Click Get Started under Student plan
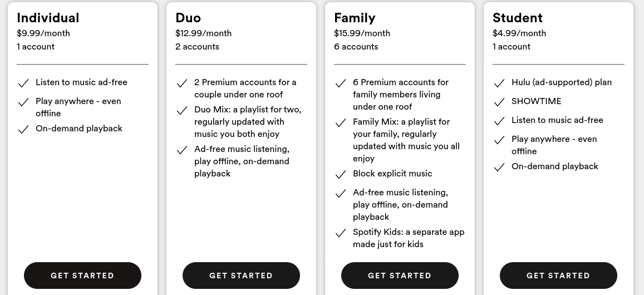644x295 pixels. [x=558, y=276]
